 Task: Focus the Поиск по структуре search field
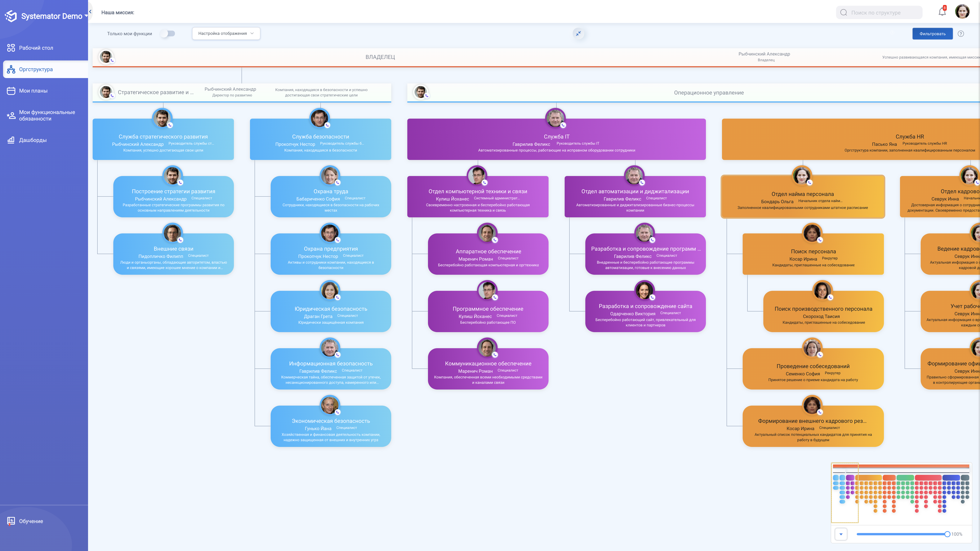(879, 13)
